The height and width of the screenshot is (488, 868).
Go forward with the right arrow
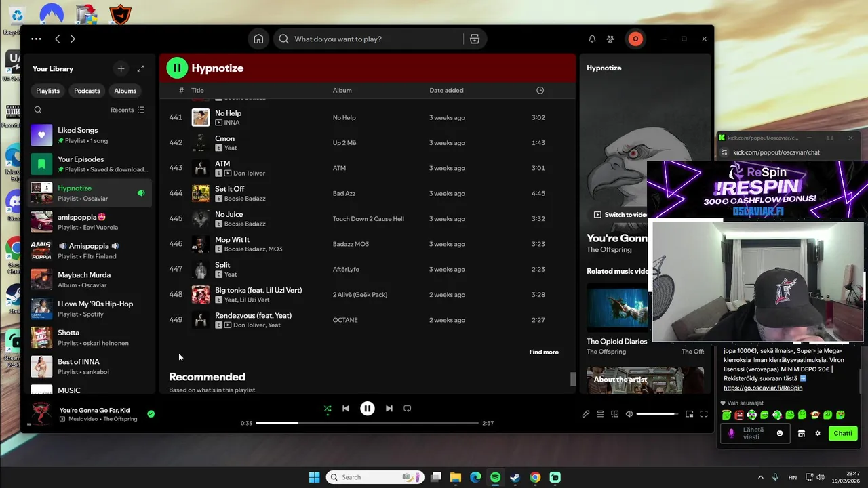point(73,39)
